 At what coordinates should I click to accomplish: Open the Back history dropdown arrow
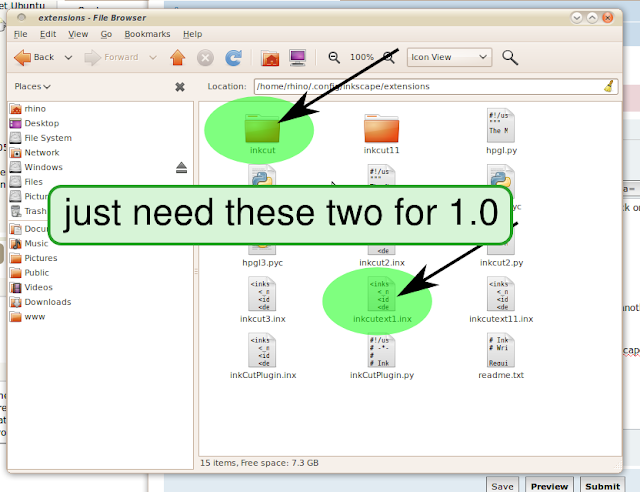tap(68, 58)
